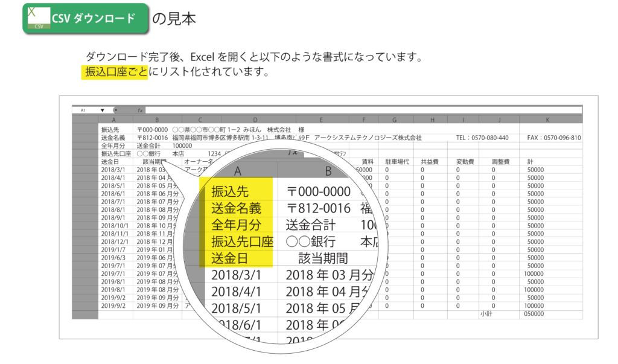Click "○○銀行" in the magnified view
The width and height of the screenshot is (618, 364).
[x=311, y=241]
